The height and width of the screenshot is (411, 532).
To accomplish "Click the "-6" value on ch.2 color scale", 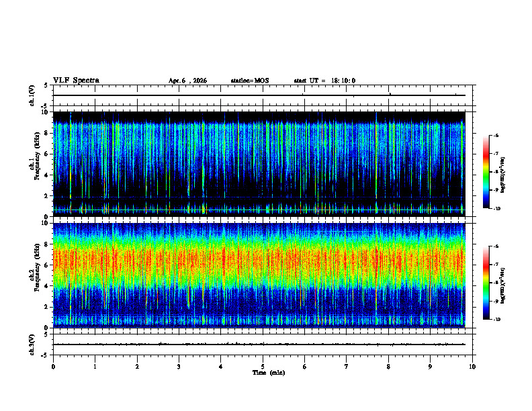I will click(x=496, y=246).
